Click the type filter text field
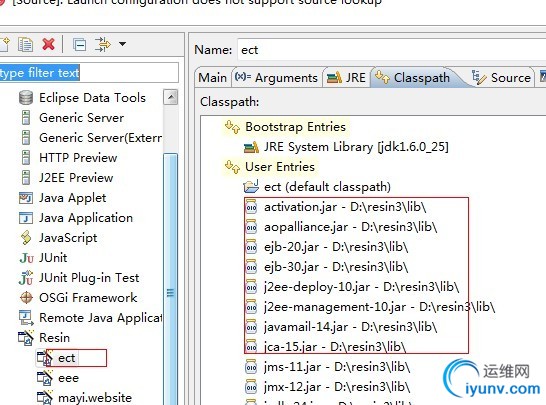The height and width of the screenshot is (405, 546). [x=89, y=73]
